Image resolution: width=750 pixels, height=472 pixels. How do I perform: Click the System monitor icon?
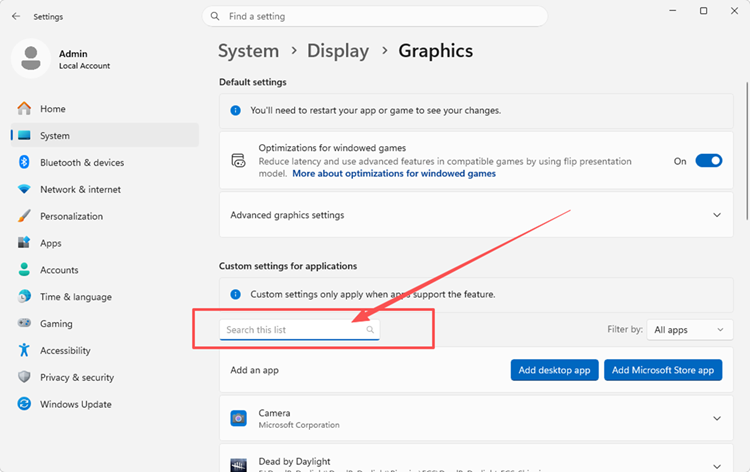click(24, 135)
